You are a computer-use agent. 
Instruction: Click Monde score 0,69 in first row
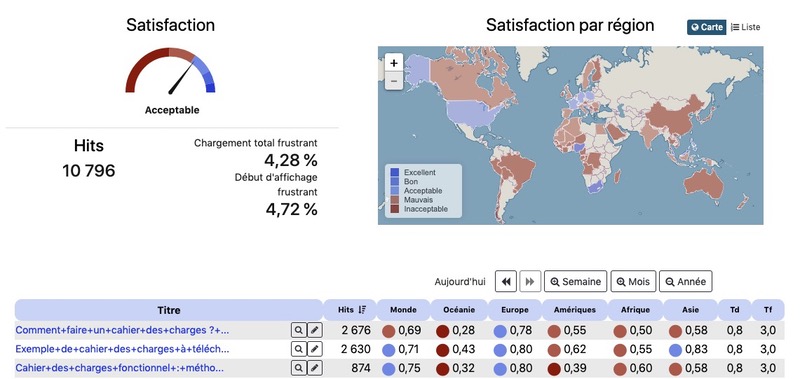(410, 331)
